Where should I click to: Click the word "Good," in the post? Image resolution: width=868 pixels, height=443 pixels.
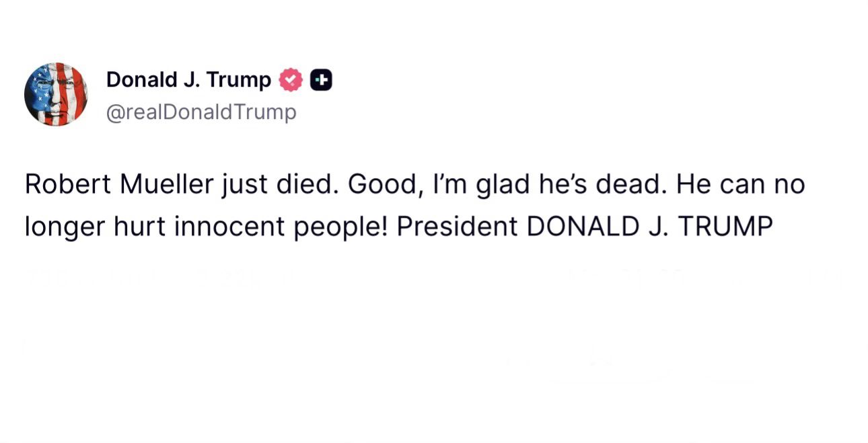(x=385, y=184)
